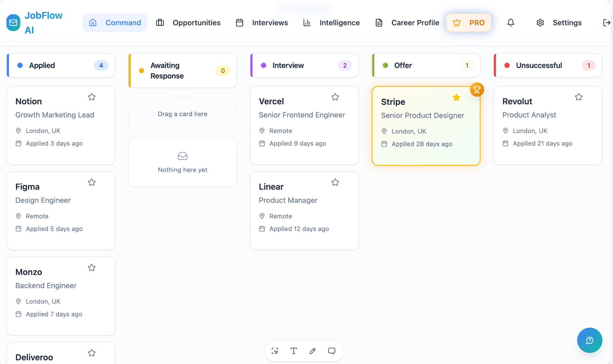The width and height of the screenshot is (613, 364).
Task: Click the trophy badge on Stripe card
Action: coord(477,90)
